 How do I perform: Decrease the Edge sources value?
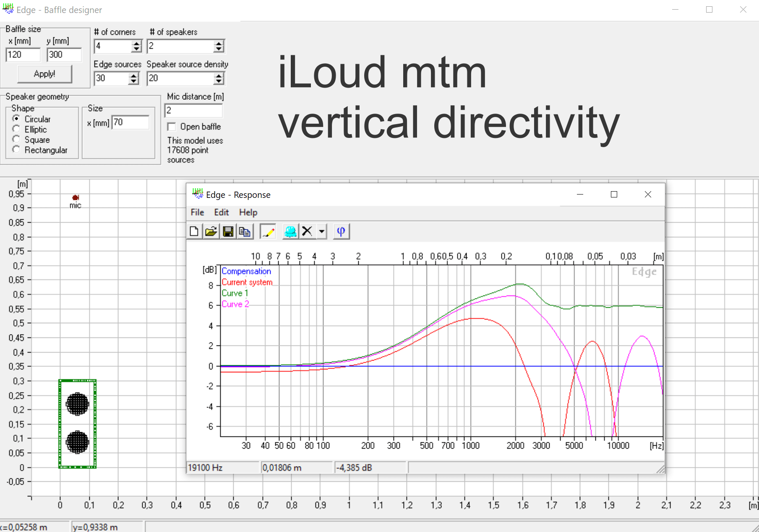pos(134,81)
